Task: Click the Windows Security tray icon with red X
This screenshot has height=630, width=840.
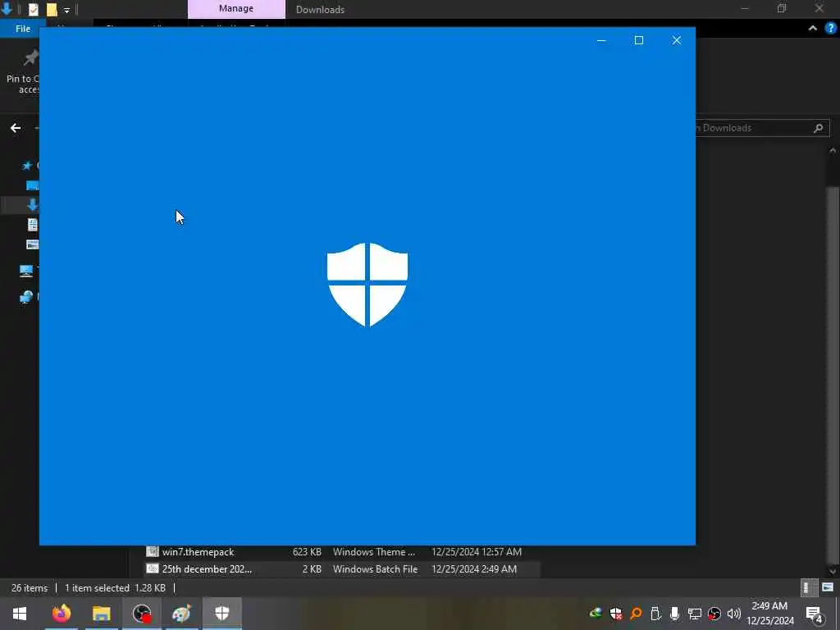Action: click(x=616, y=614)
